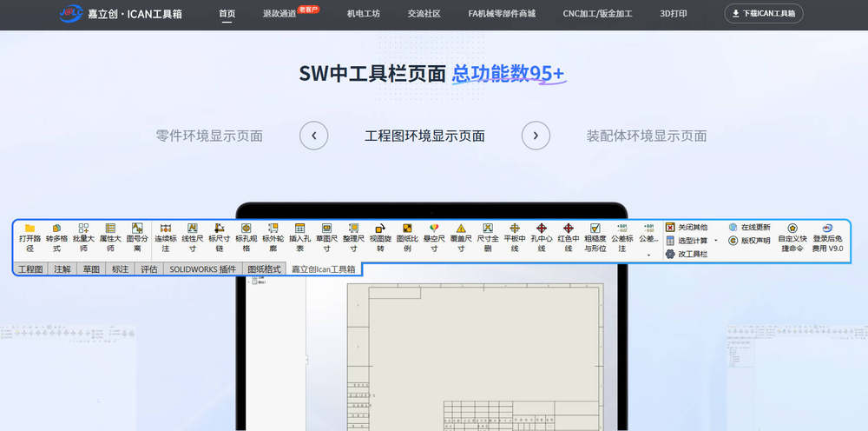Open 3D打印 in the navigation
This screenshot has width=868, height=431.
pyautogui.click(x=674, y=14)
